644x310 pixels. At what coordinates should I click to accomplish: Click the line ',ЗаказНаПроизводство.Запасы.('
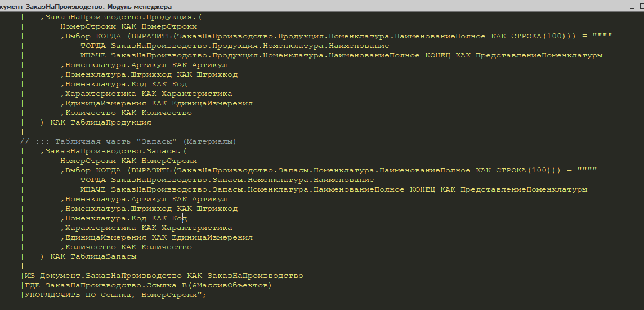click(x=113, y=151)
